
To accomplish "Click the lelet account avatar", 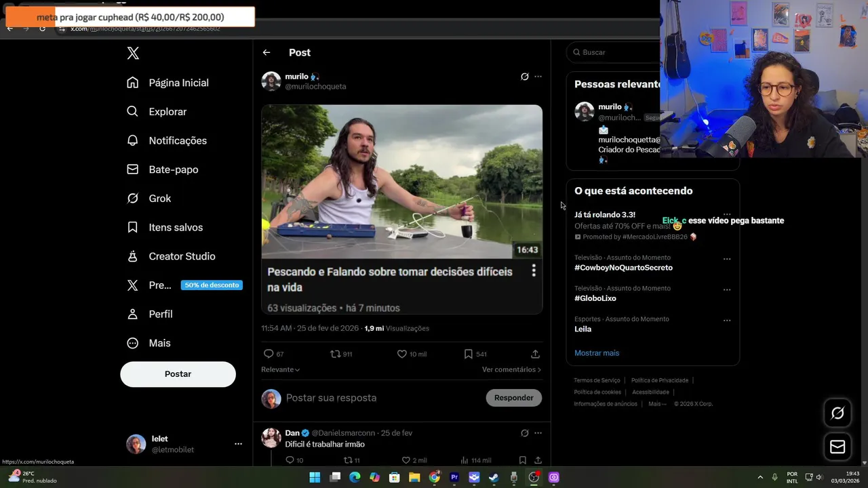I will point(136,444).
